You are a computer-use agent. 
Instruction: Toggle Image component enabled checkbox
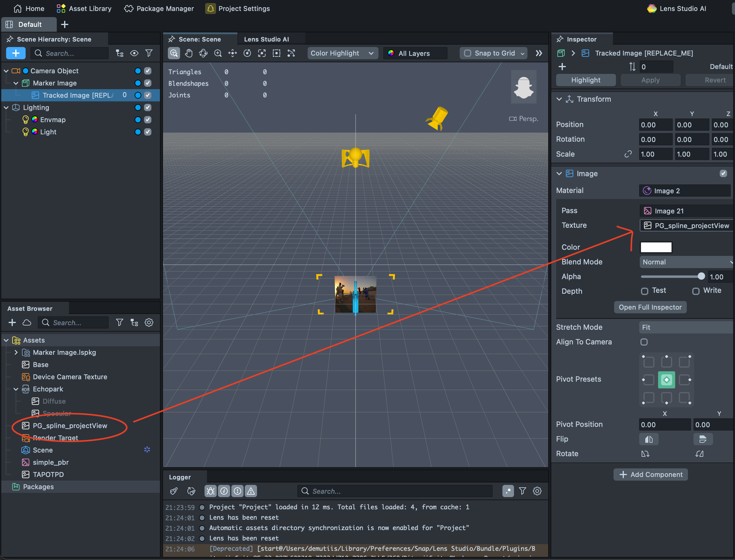click(723, 173)
